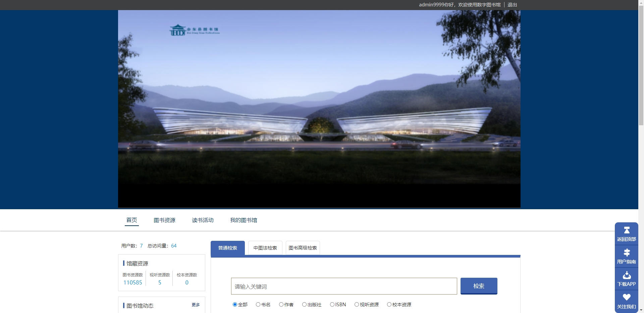Expand 更多 under 图书馆动态
The width and height of the screenshot is (644, 313).
tap(196, 305)
